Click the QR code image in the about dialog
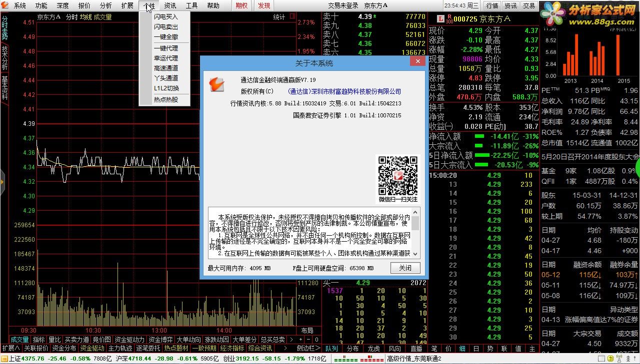 397,176
